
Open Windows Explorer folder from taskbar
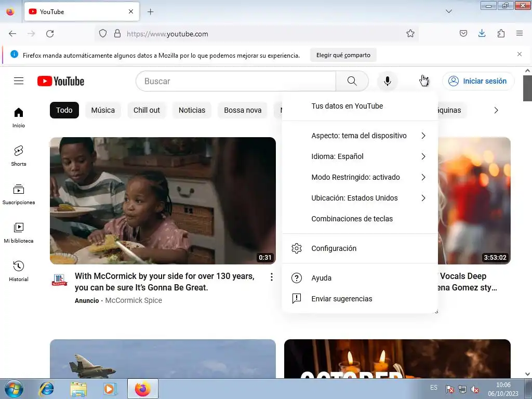(78, 389)
